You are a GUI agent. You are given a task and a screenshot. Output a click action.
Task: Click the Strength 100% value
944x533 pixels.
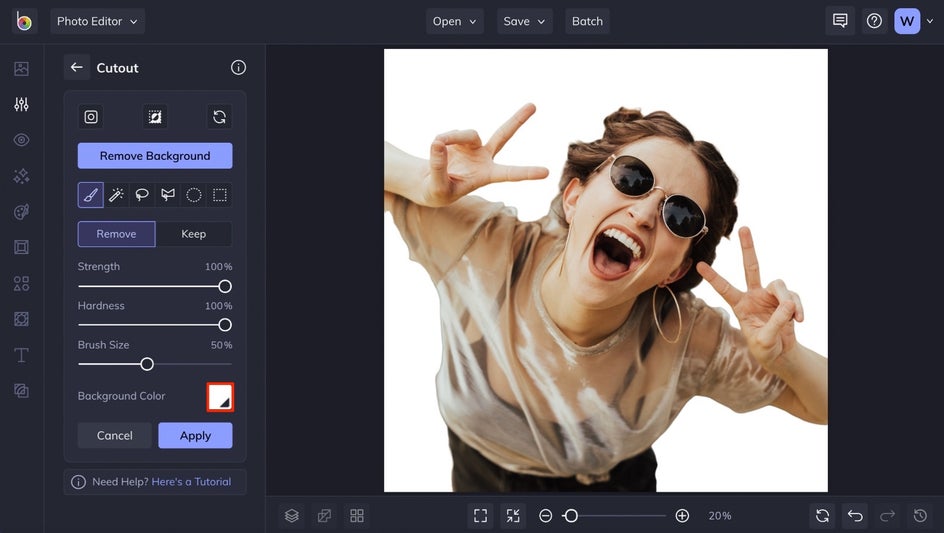(x=219, y=266)
